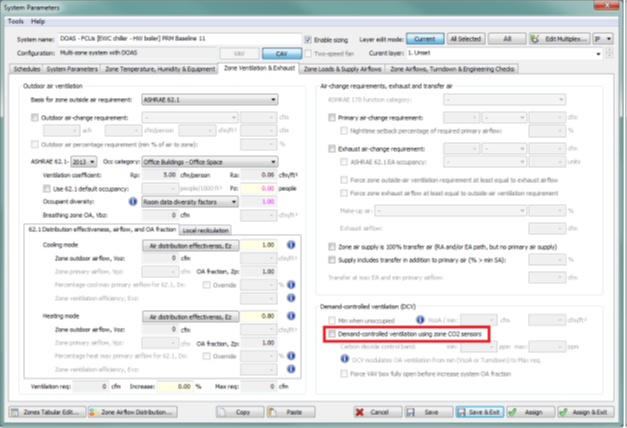Click info icon beside cooling mode Ez value
The image size is (627, 428).
pyautogui.click(x=289, y=244)
